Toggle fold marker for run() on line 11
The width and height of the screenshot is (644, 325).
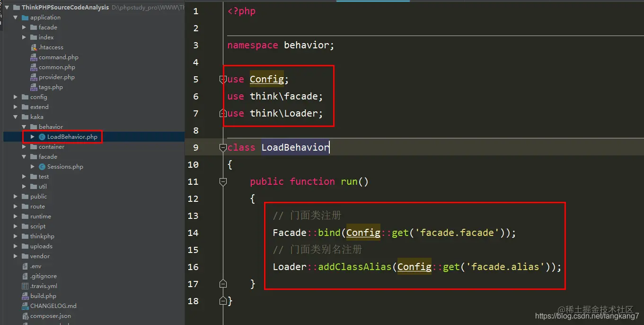tap(223, 181)
